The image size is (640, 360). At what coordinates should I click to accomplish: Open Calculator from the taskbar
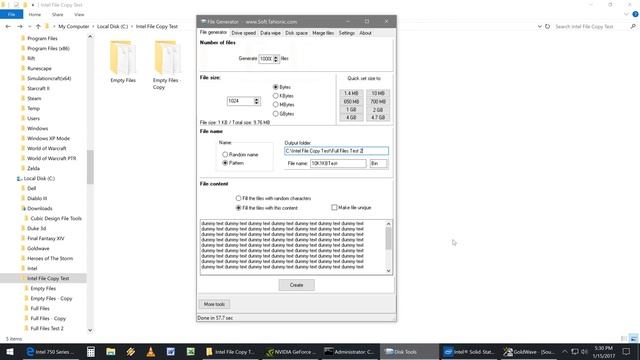[91, 351]
